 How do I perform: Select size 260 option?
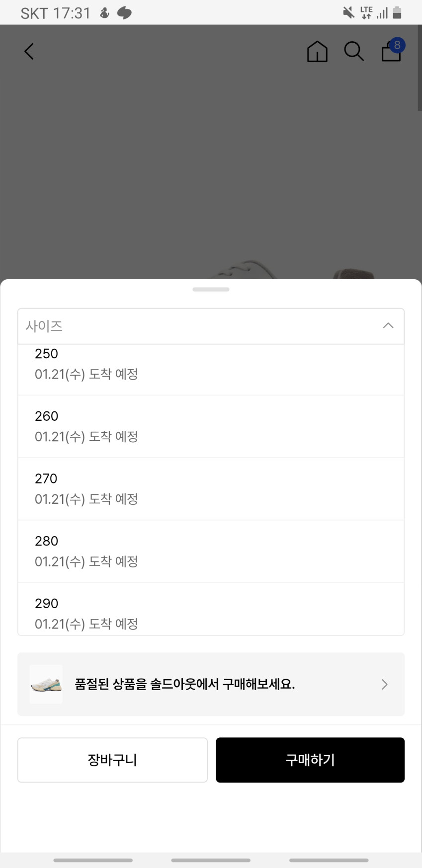click(x=211, y=426)
